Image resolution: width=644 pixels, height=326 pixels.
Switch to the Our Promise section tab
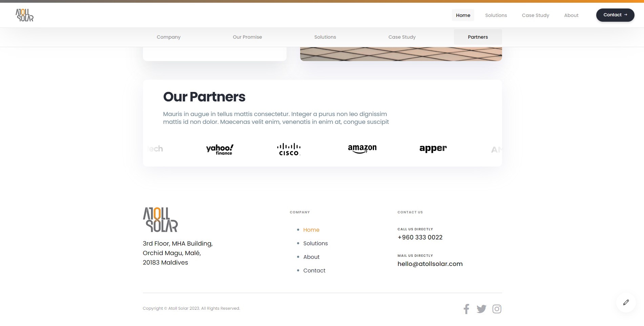pyautogui.click(x=247, y=37)
